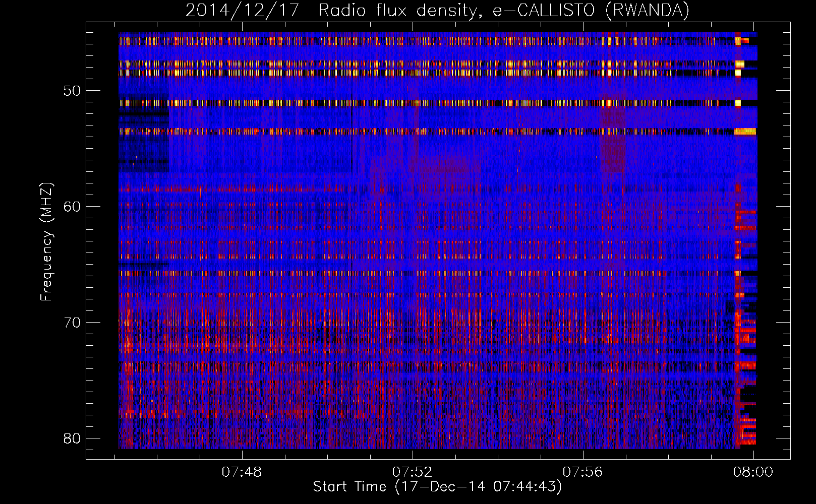Click the 'Frequency (MHZ)' axis label
Screen dimensions: 816x504
(46, 241)
